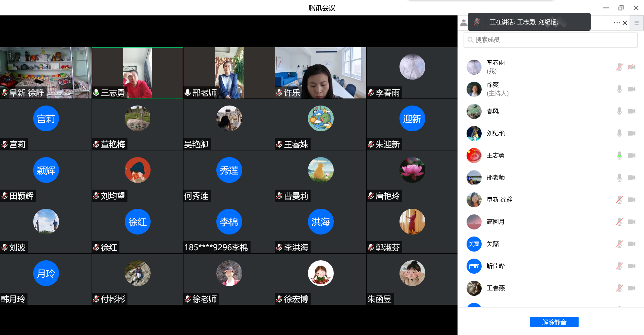Image resolution: width=644 pixels, height=335 pixels.
Task: Click muted mic icon for 王春燕
Action: (x=619, y=288)
